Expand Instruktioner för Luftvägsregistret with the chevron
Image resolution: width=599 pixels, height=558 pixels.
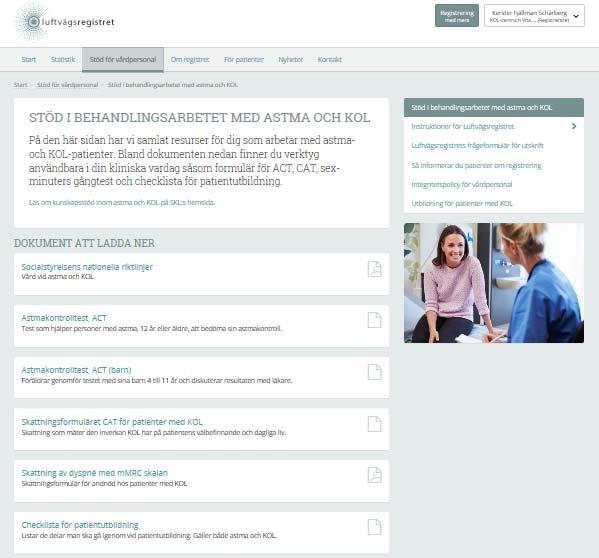pyautogui.click(x=574, y=126)
